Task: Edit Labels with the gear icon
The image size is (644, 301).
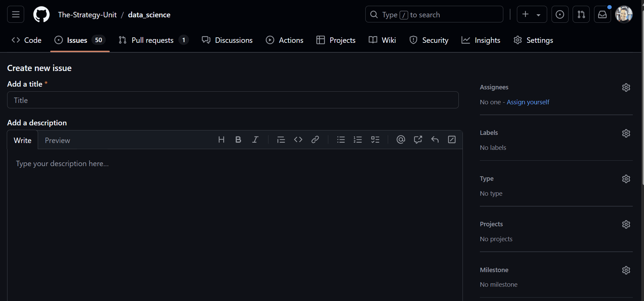Action: pyautogui.click(x=626, y=133)
